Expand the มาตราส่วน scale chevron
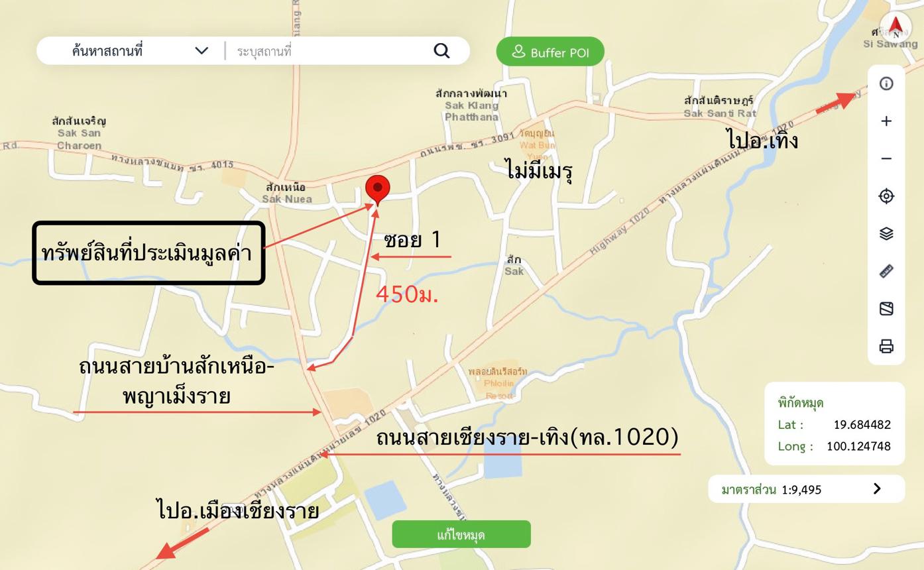Image resolution: width=924 pixels, height=570 pixels. [x=877, y=488]
